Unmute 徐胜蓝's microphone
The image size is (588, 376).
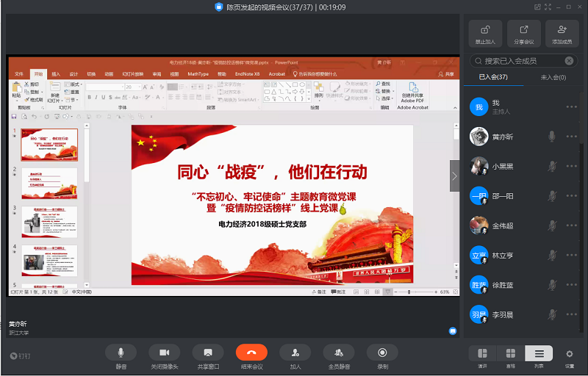(552, 285)
